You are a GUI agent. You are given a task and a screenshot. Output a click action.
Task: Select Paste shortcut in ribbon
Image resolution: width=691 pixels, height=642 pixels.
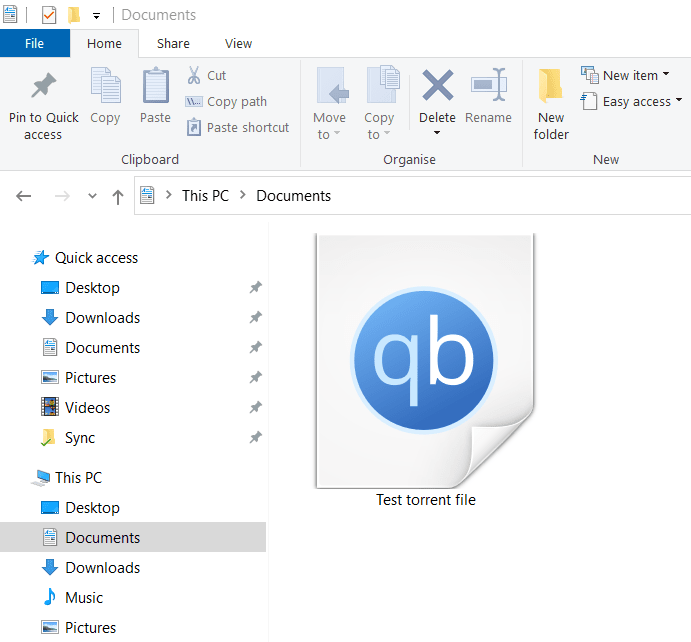(238, 127)
